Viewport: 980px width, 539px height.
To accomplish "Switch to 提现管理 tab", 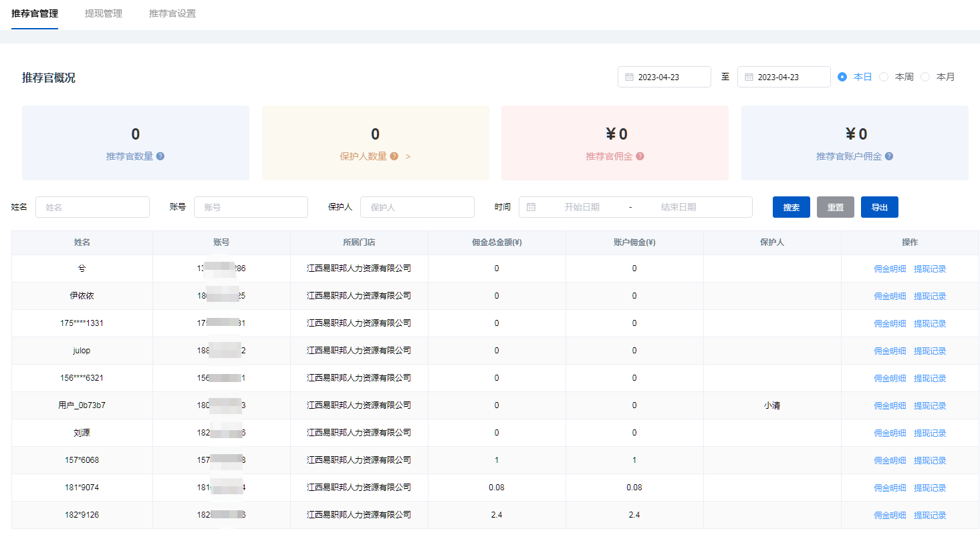I will 104,13.
